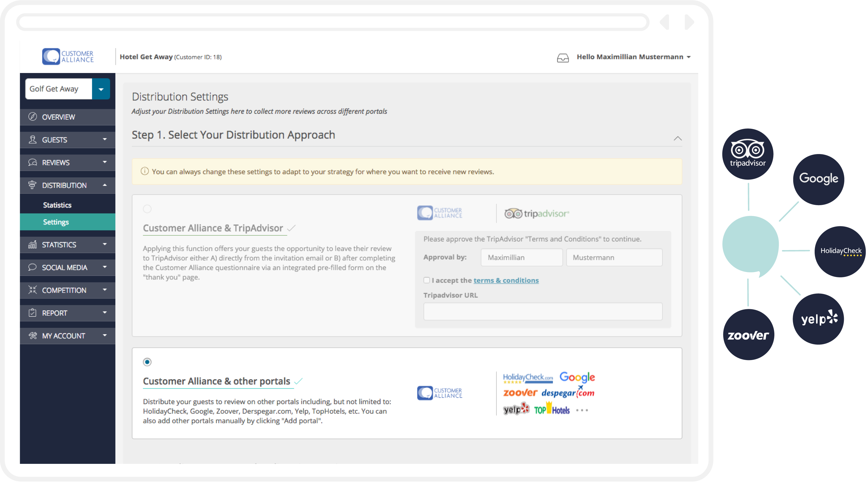The image size is (868, 483).
Task: Expand the Report menu arrow
Action: tap(105, 313)
